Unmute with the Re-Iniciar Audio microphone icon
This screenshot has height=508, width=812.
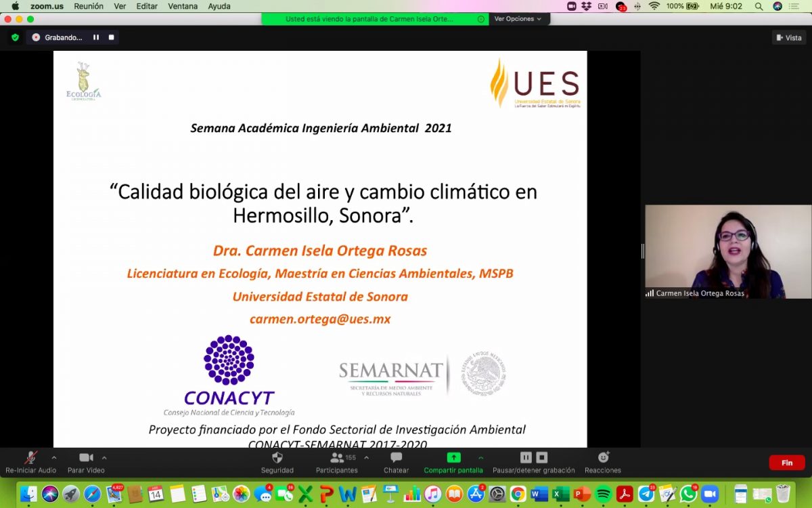(30, 458)
